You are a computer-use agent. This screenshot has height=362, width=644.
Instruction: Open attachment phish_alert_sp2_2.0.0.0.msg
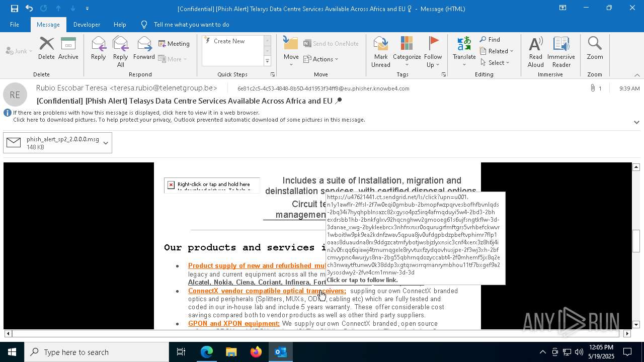(52, 143)
